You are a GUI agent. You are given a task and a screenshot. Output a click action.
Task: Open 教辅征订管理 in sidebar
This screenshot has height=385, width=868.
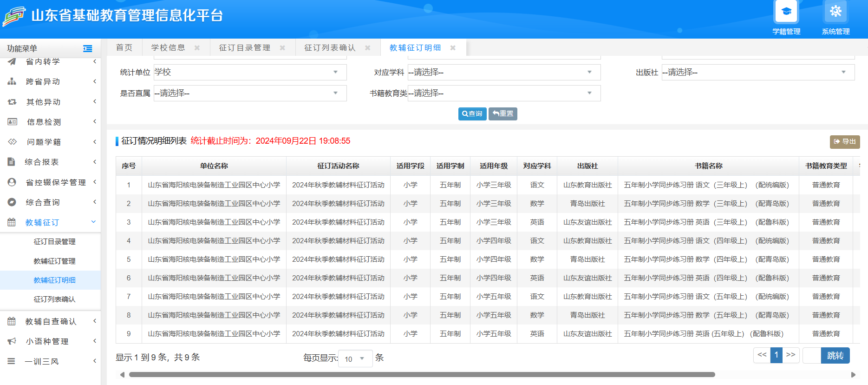coord(54,261)
